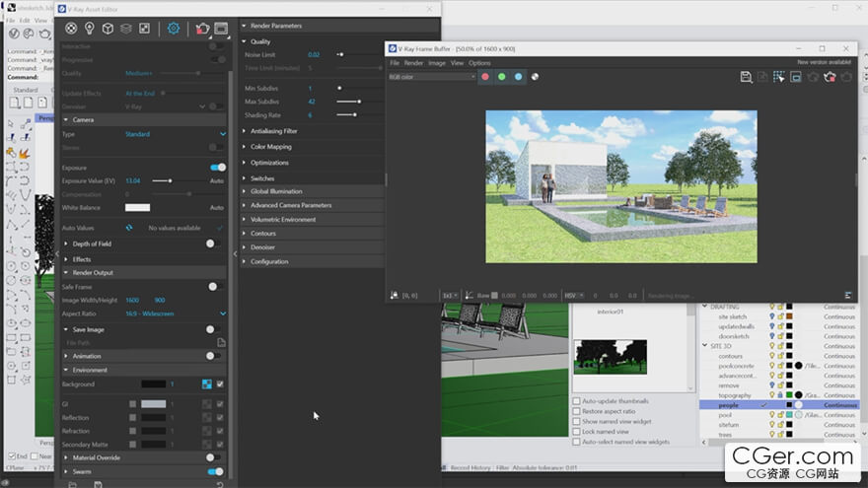
Task: Click the save image icon in Frame Buffer
Action: coord(747,77)
